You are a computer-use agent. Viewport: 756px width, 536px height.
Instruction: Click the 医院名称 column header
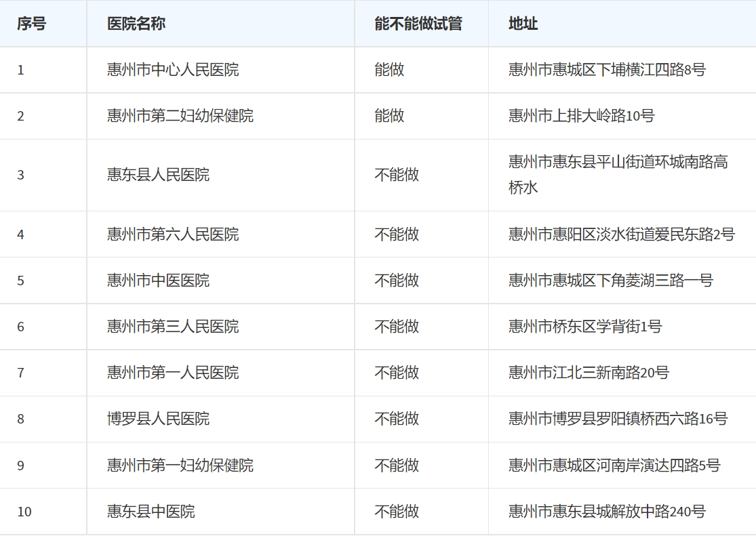point(136,24)
